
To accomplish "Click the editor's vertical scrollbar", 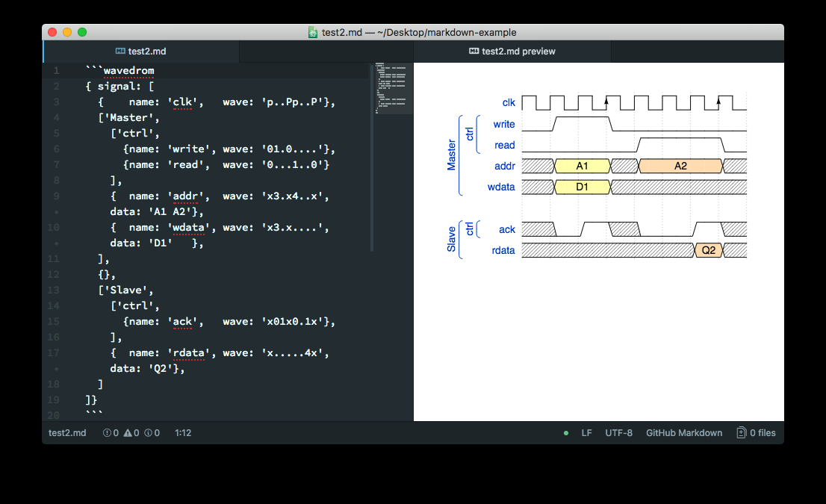I will coord(371,157).
